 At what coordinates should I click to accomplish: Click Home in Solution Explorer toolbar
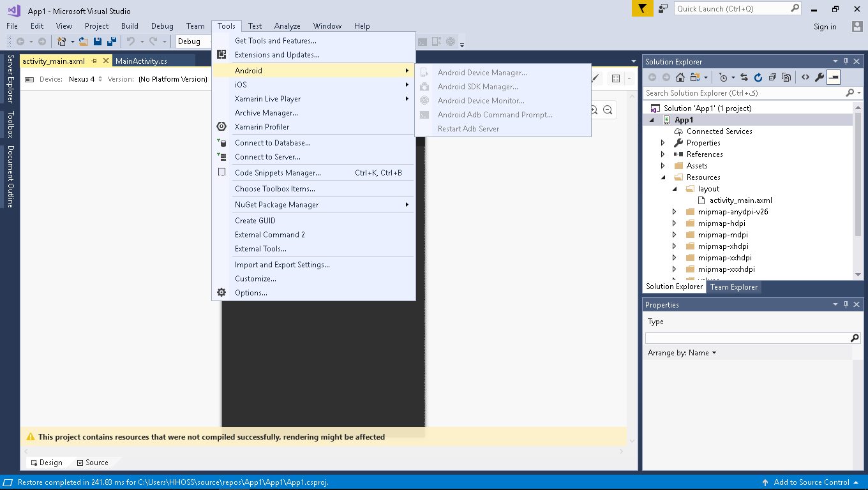point(680,77)
